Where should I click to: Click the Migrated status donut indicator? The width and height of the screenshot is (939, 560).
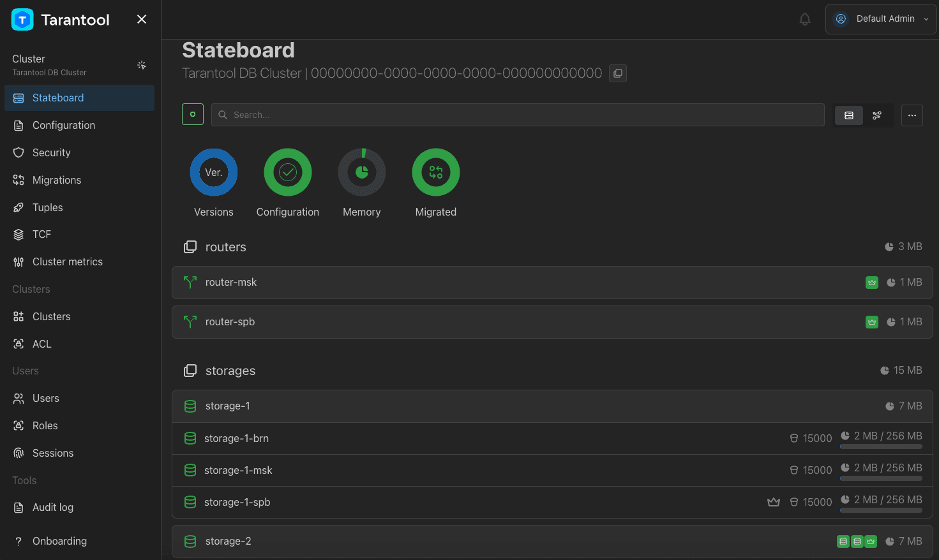pyautogui.click(x=436, y=172)
